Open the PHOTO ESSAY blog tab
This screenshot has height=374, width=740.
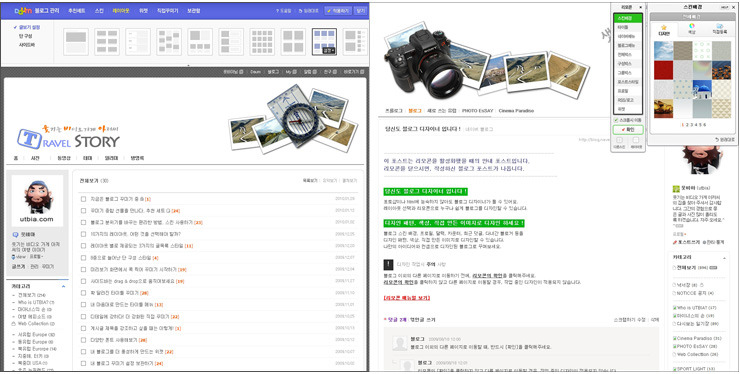coord(477,111)
